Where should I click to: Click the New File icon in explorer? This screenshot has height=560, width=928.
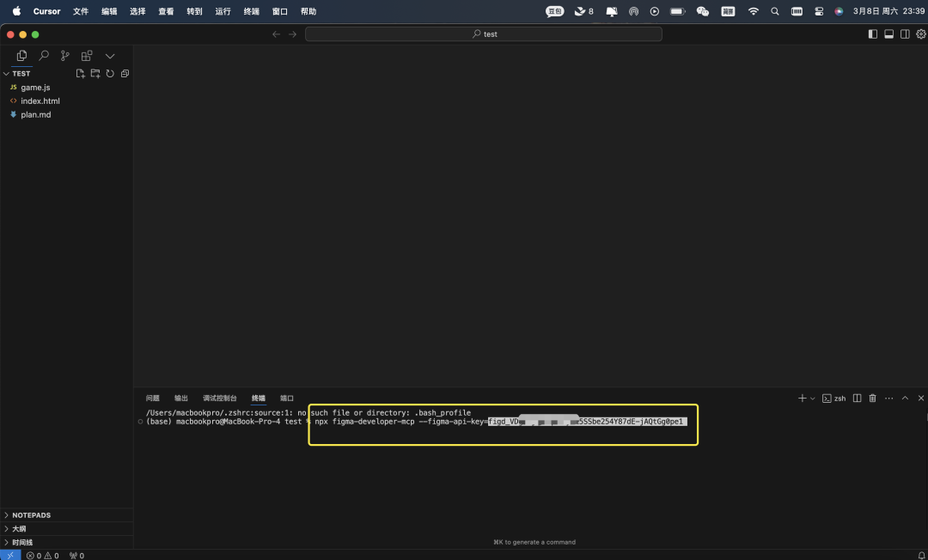[80, 74]
